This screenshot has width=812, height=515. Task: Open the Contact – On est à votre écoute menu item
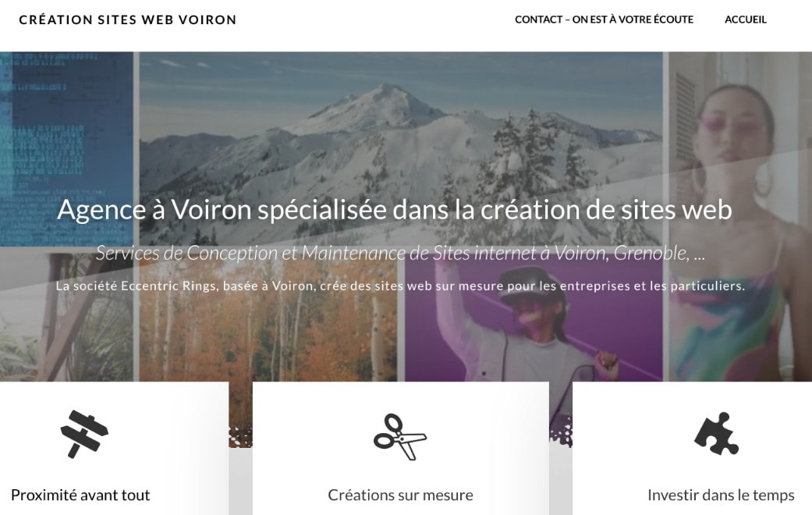click(604, 20)
